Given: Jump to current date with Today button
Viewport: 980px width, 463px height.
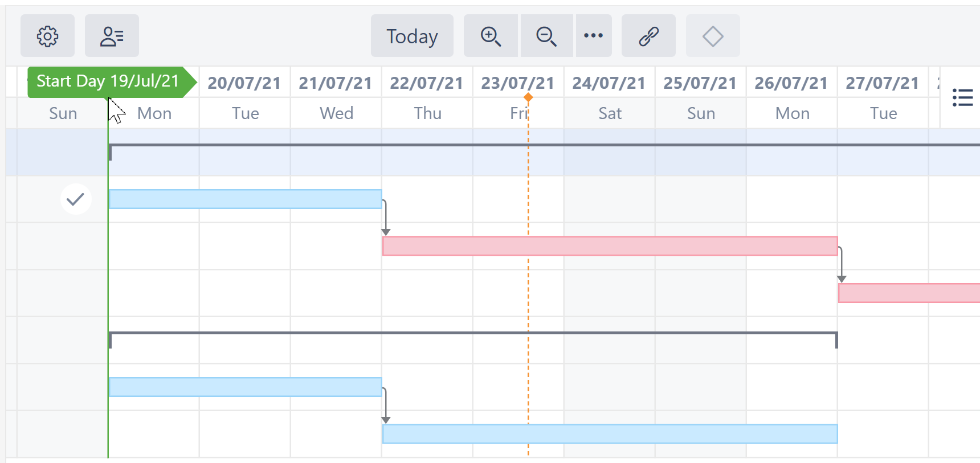Looking at the screenshot, I should 412,36.
